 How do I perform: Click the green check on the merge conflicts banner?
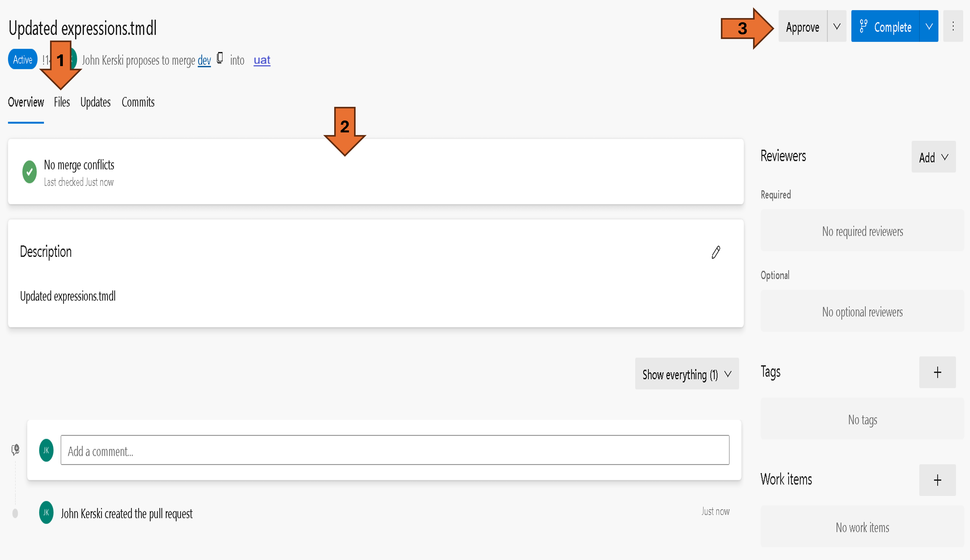(30, 172)
